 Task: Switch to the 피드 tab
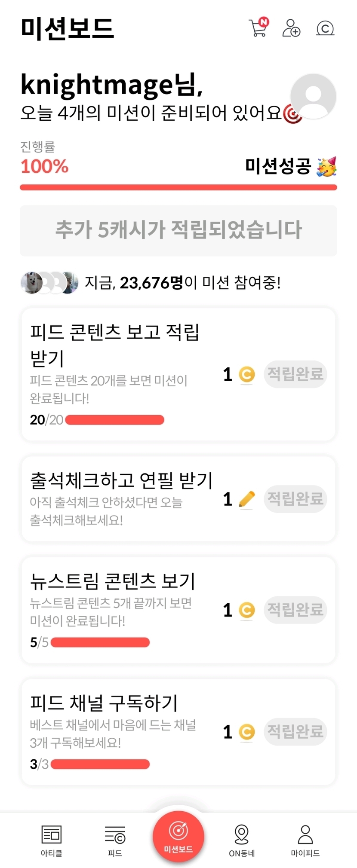pos(115,840)
